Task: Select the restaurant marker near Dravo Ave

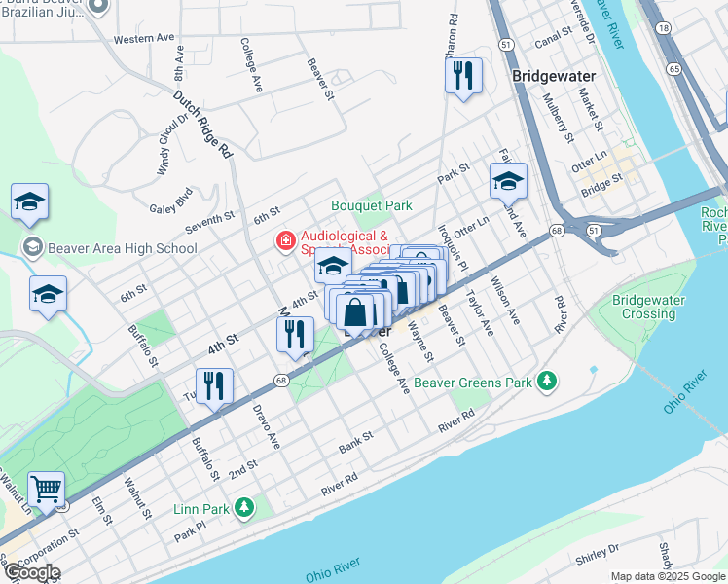Action: click(295, 336)
